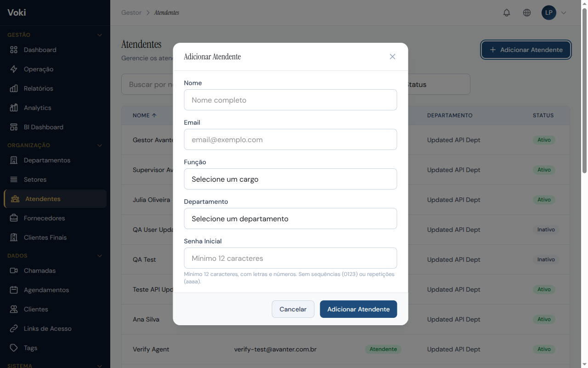Click the Chamadas video camera icon
This screenshot has width=588, height=368.
coord(14,270)
